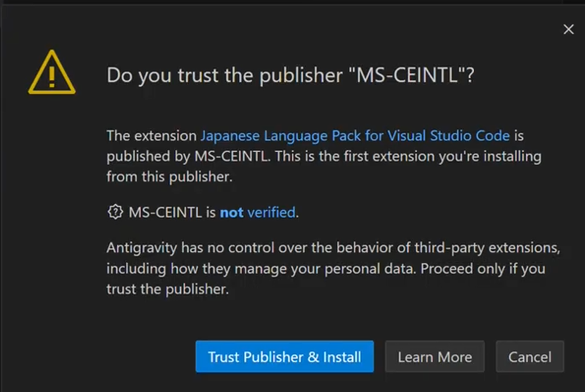Image resolution: width=585 pixels, height=392 pixels.
Task: Click the "not verified" link
Action: pyautogui.click(x=258, y=213)
